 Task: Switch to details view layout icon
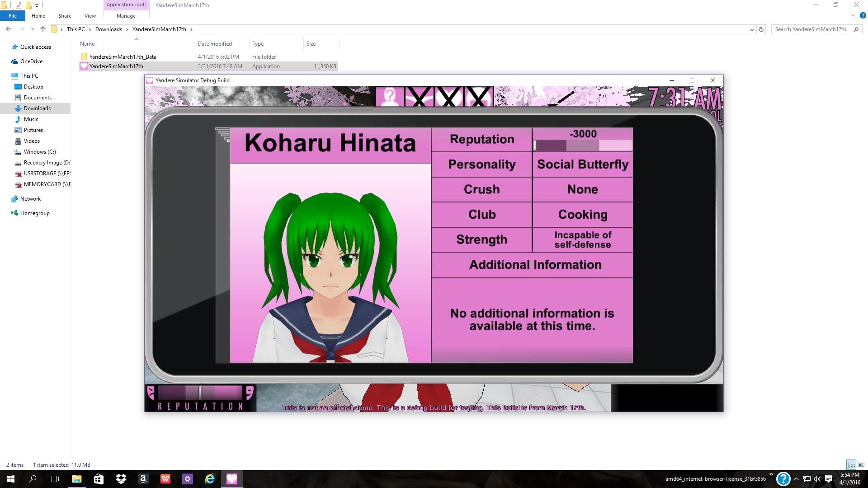851,465
